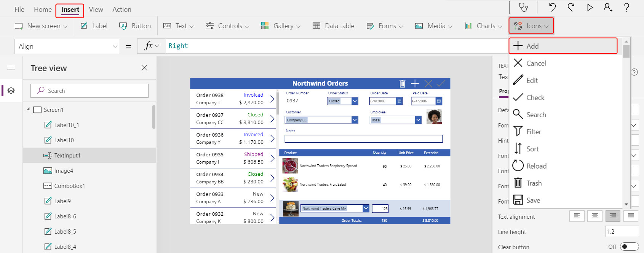Open the Text dropdown
The height and width of the screenshot is (253, 644).
point(179,26)
